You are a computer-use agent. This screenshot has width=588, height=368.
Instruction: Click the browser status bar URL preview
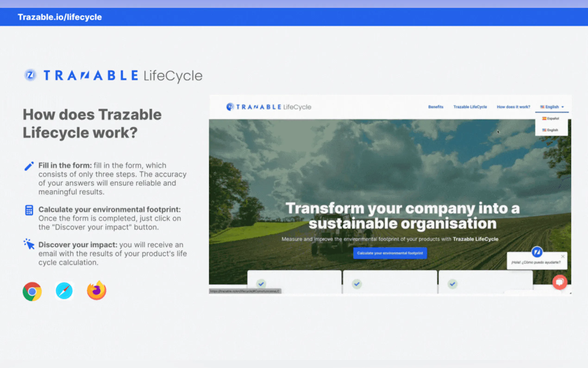click(x=245, y=291)
